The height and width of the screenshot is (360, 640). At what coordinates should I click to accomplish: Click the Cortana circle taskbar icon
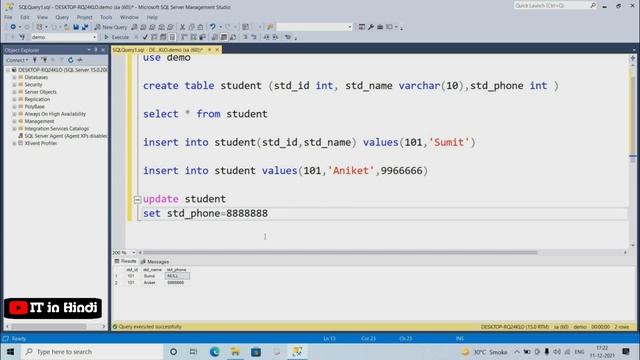point(173,351)
